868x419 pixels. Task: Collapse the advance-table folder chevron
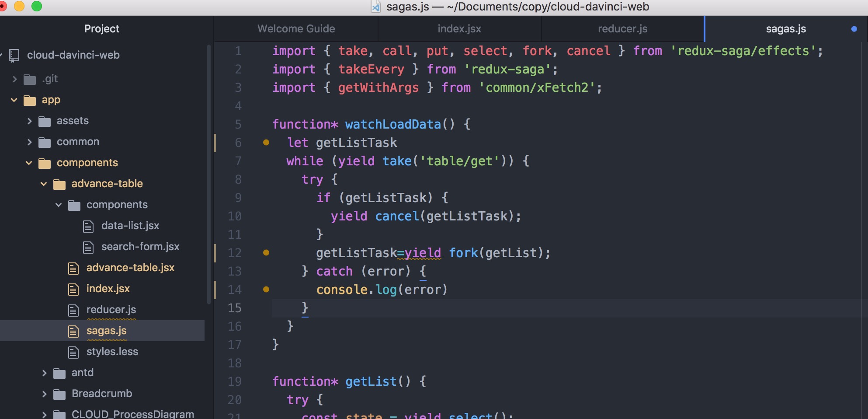point(44,184)
